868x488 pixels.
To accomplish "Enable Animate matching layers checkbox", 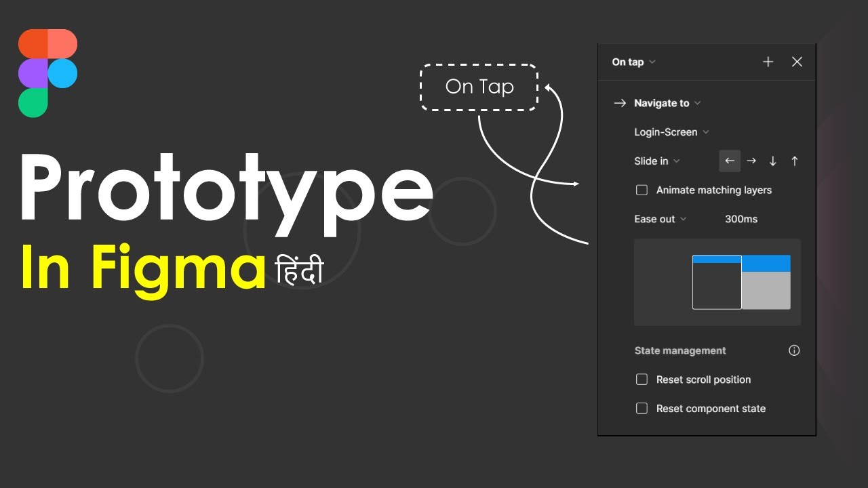I will click(642, 190).
